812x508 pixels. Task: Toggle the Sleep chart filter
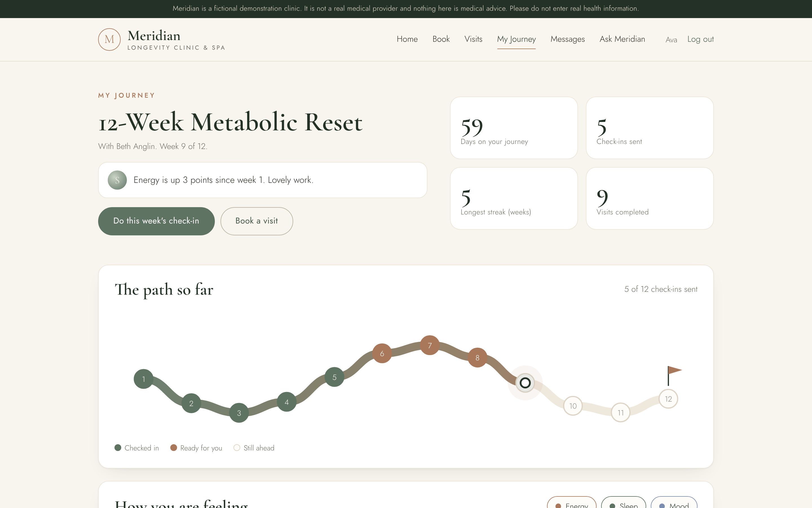click(623, 503)
